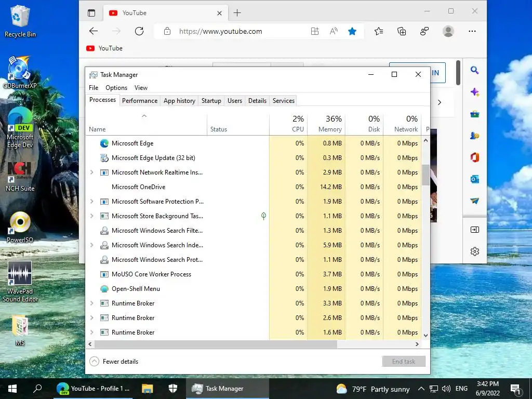
Task: Open the Recycle Bin desktop icon
Action: 20,21
